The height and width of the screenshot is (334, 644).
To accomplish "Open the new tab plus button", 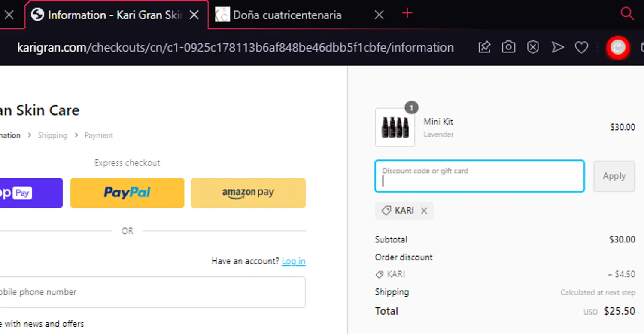I will click(x=407, y=14).
